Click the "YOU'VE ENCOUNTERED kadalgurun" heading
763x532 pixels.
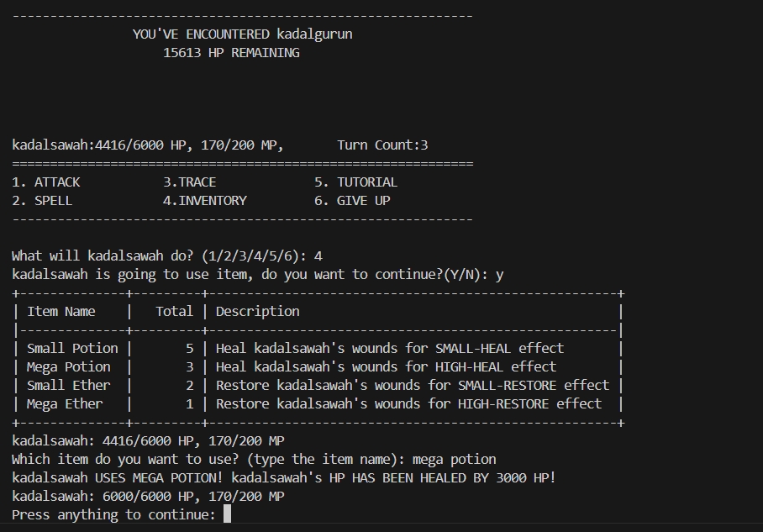pos(242,34)
